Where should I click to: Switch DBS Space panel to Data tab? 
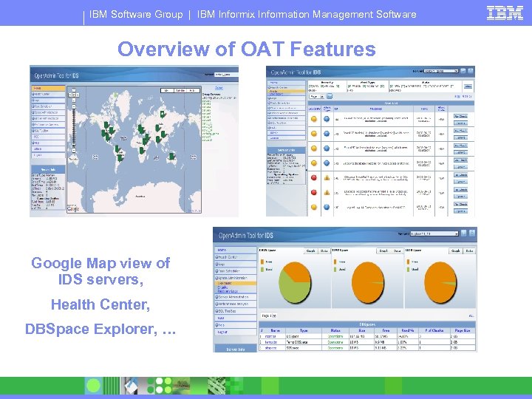(324, 250)
